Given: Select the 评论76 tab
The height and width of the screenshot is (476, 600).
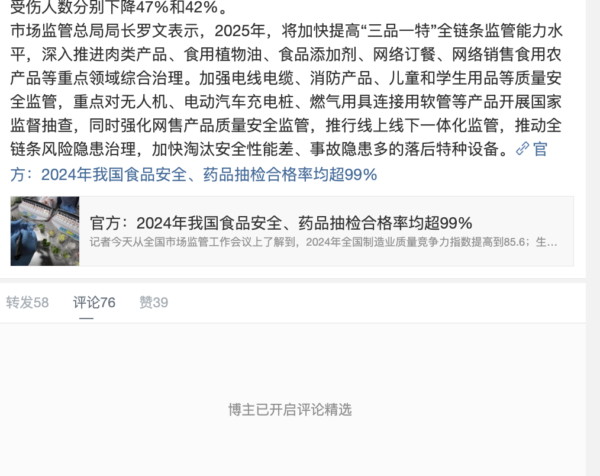Looking at the screenshot, I should pos(94,302).
